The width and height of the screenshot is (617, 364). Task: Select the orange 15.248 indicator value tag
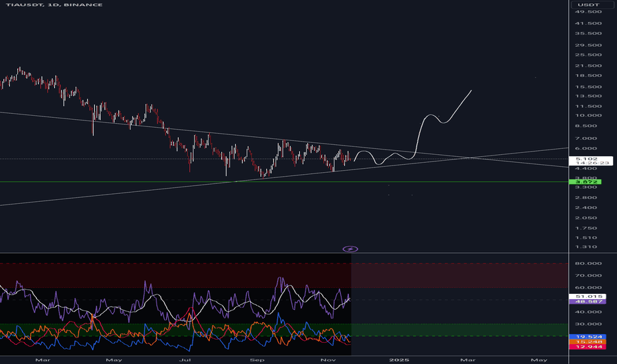point(587,341)
